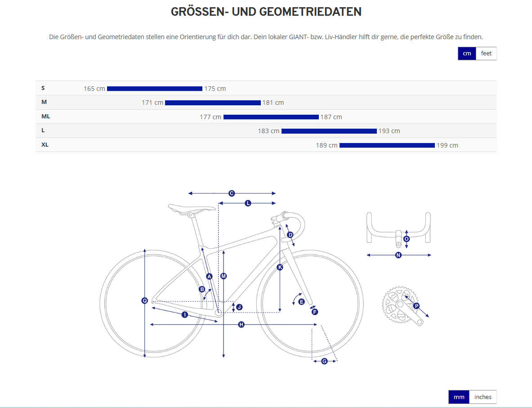The width and height of the screenshot is (532, 408).
Task: Click marker D near the handlebar stem
Action: pos(290,235)
